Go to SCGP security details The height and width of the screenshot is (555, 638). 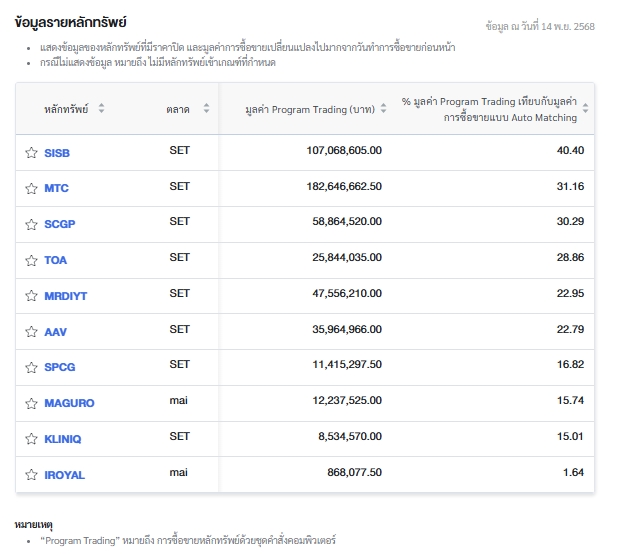click(59, 224)
